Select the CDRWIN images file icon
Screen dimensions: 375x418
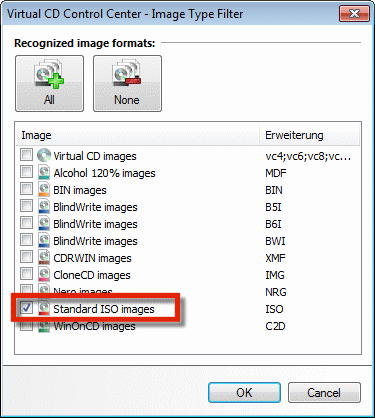pyautogui.click(x=44, y=257)
